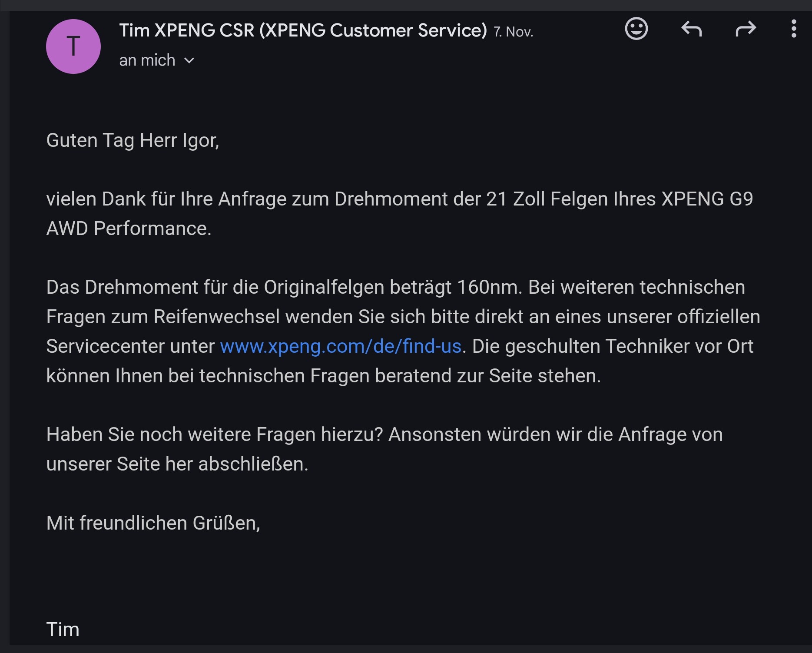Click the 'Mit freundlichen Grüßen,' closing line

pos(153,523)
